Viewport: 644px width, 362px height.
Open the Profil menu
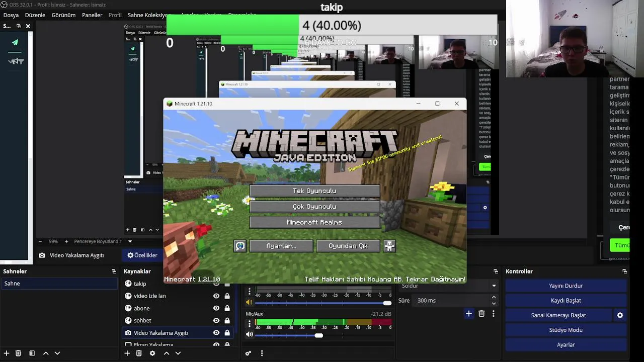pos(115,15)
